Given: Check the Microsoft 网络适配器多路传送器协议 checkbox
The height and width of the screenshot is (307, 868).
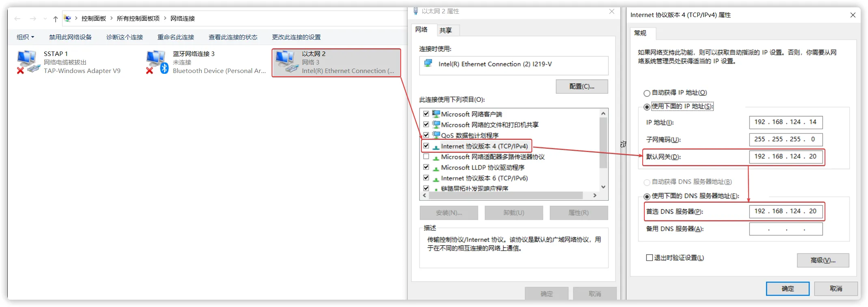Looking at the screenshot, I should pos(426,157).
